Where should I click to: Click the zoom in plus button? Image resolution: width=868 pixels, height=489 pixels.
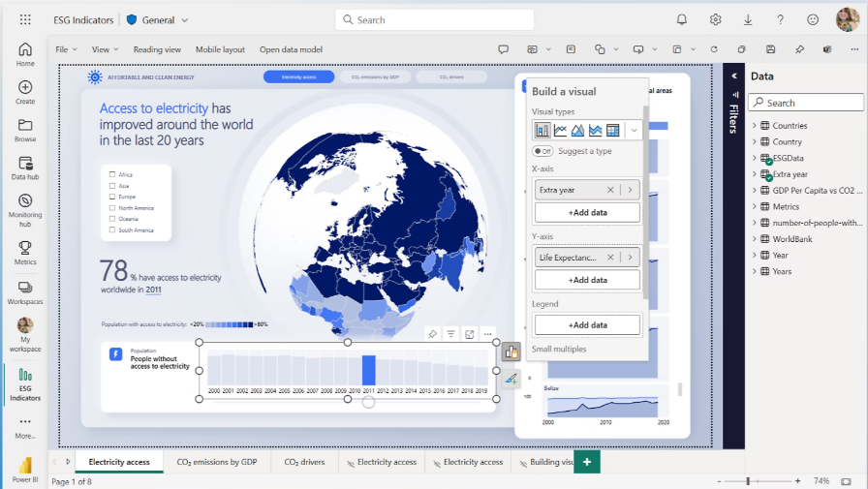(797, 481)
